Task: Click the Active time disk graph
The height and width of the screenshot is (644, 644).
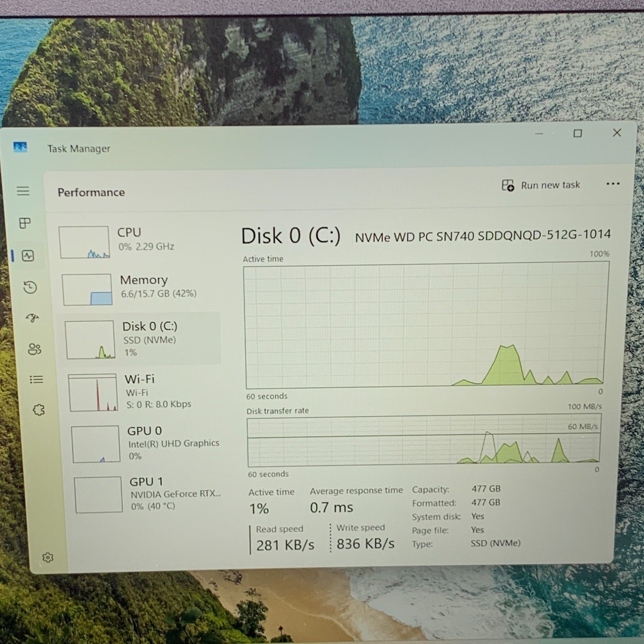Action: (425, 326)
